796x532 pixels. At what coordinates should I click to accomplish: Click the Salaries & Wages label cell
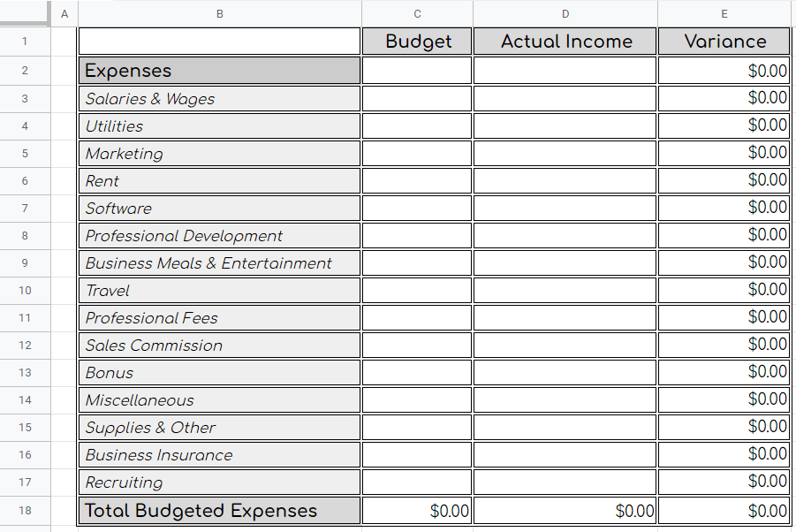pos(219,98)
